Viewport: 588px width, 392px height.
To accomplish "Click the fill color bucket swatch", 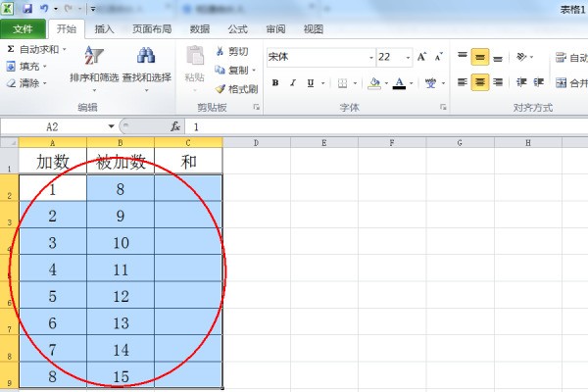I will (x=374, y=83).
